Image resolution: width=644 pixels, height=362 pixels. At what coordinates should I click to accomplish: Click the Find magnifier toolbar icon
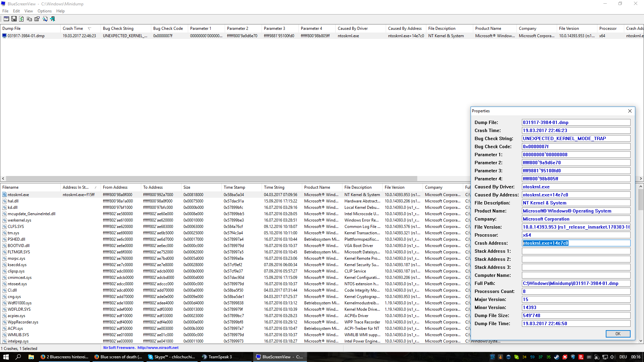45,19
